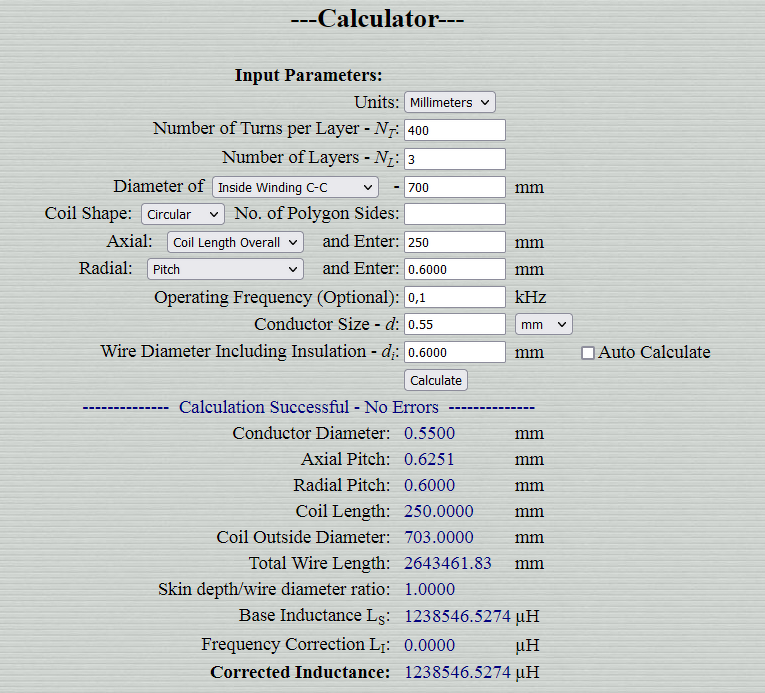Click the Radial value field

pyautogui.click(x=455, y=269)
